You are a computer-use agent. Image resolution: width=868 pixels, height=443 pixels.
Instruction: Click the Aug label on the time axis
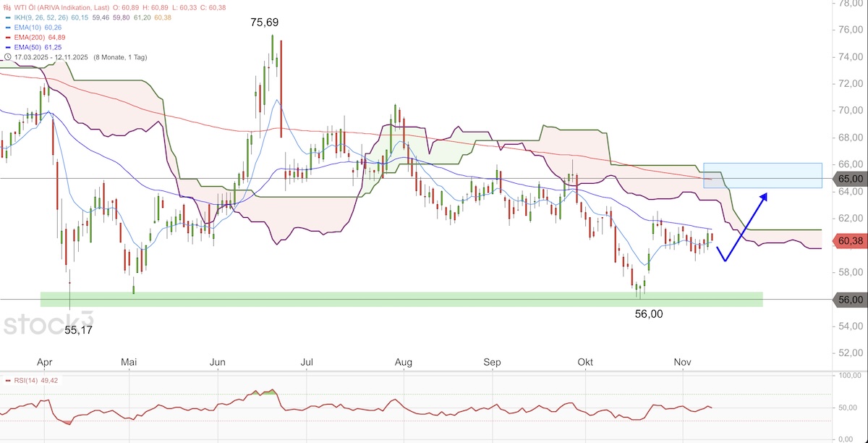click(x=404, y=361)
